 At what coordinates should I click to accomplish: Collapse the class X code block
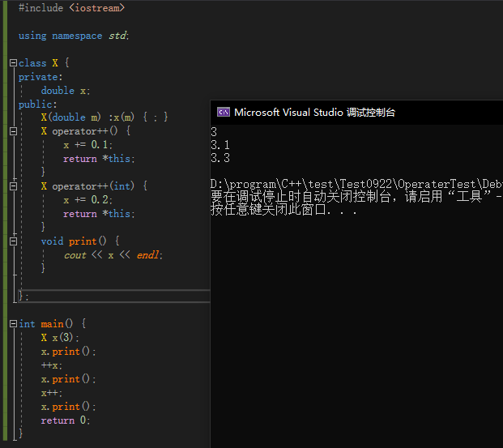pos(13,63)
